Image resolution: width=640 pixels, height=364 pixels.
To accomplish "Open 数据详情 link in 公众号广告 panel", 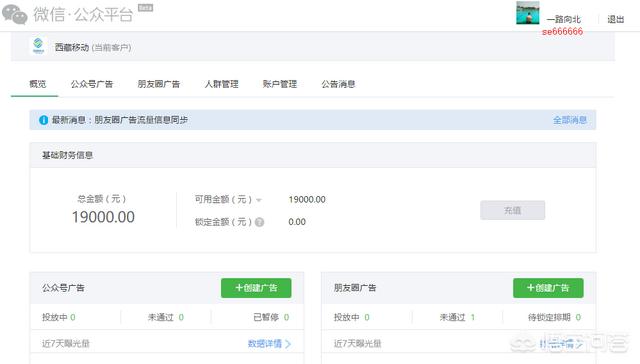I will (x=265, y=344).
